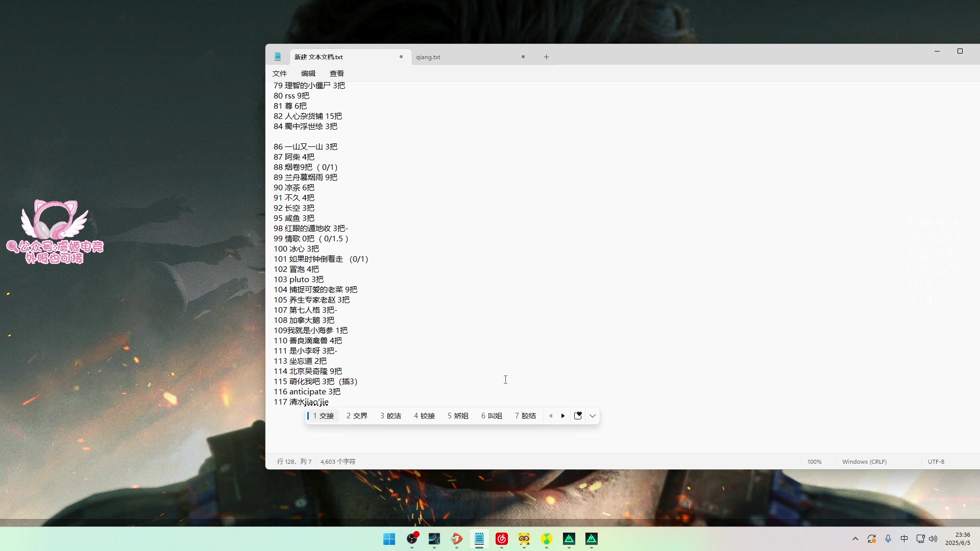Open the IME emoji panel icon
This screenshot has width=980, height=551.
[x=578, y=416]
